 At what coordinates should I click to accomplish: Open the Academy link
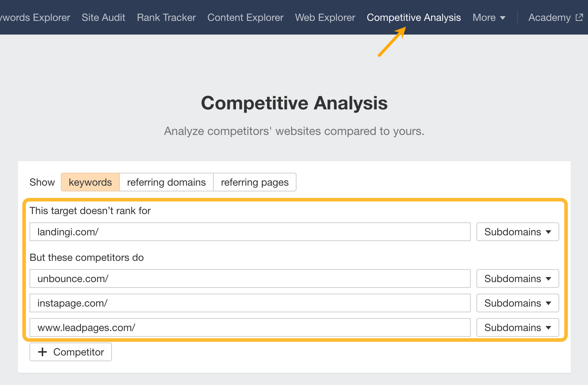click(x=549, y=17)
